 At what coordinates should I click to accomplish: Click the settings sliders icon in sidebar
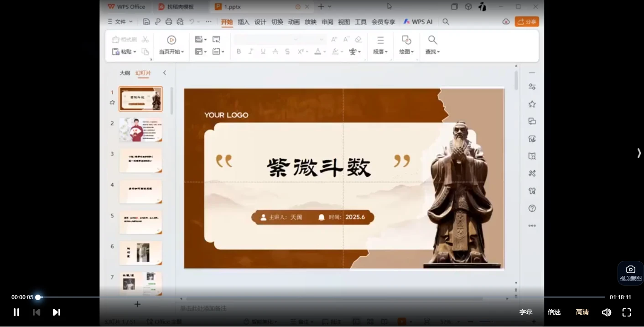(532, 87)
